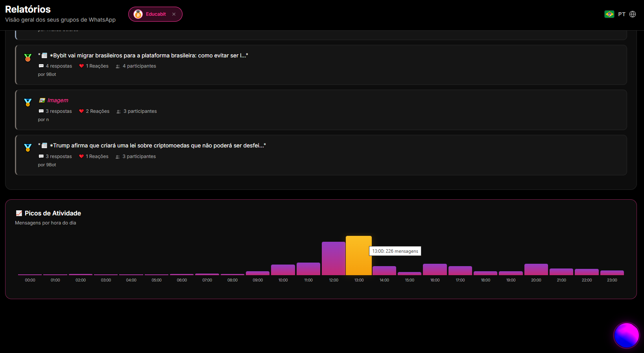The image size is (644, 353).
Task: Click the Relatórios page title
Action: click(28, 9)
